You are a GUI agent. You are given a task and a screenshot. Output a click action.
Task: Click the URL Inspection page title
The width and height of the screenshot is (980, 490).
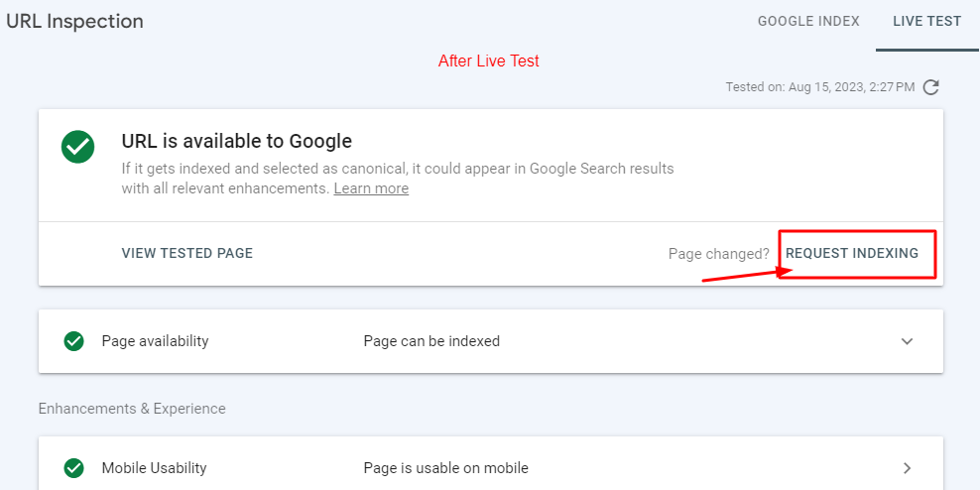(75, 21)
